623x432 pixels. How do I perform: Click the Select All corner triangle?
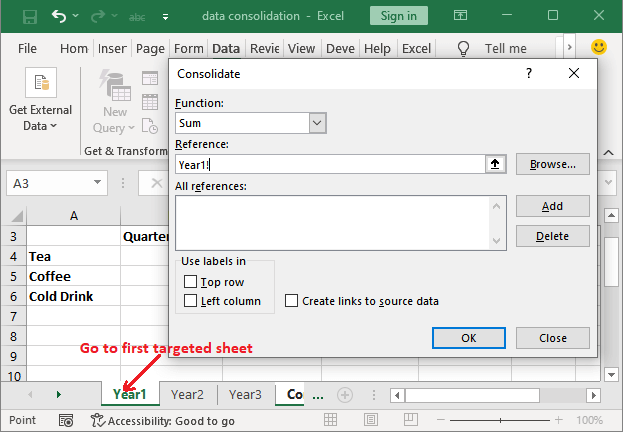pyautogui.click(x=17, y=217)
